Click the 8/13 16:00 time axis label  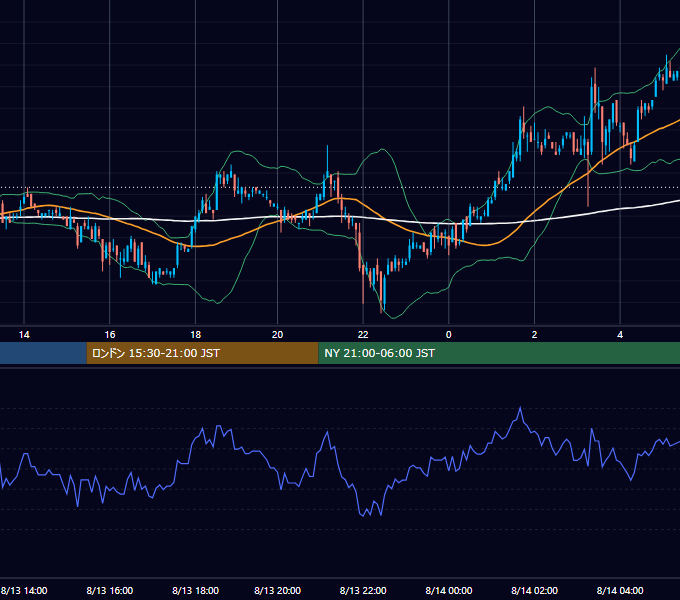(x=110, y=590)
